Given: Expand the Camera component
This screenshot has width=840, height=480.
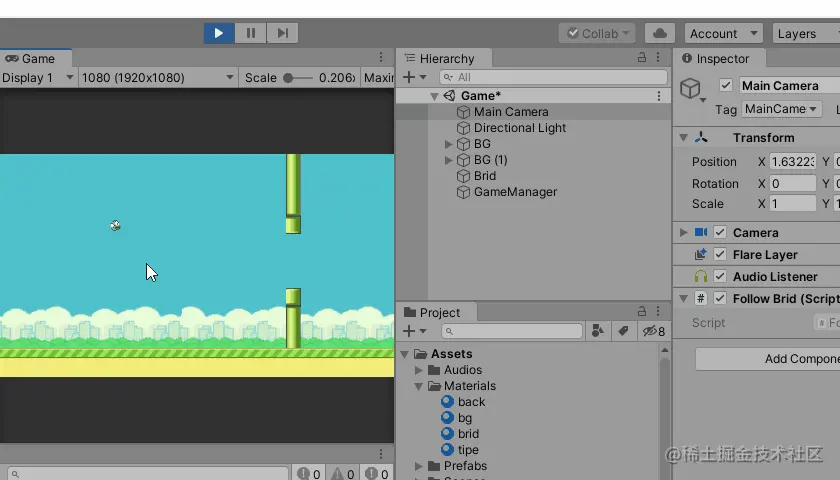Looking at the screenshot, I should pos(684,232).
